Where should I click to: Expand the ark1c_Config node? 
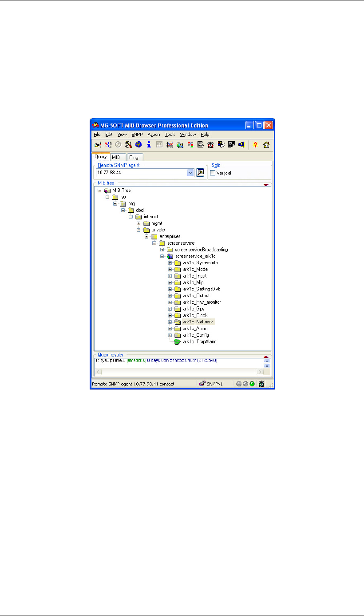tap(170, 335)
